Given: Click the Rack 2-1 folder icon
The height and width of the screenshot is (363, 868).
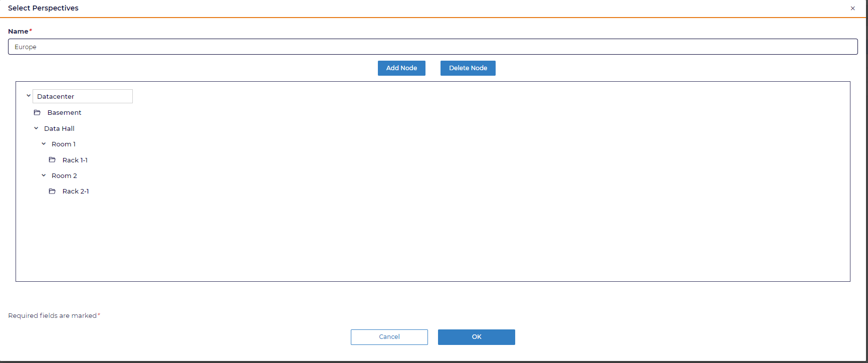Looking at the screenshot, I should (52, 191).
